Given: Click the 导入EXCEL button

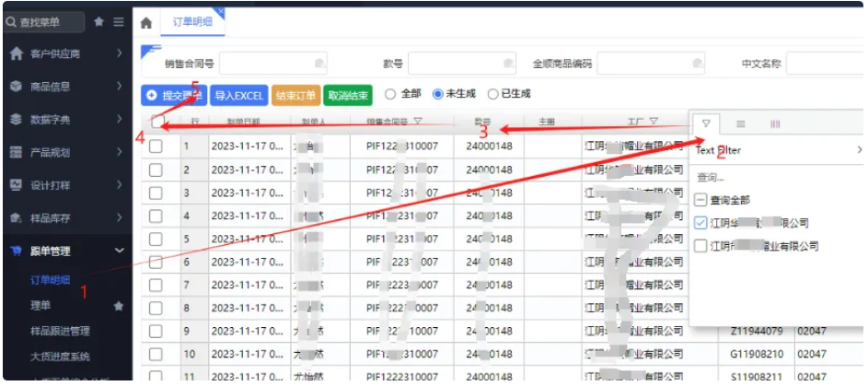Looking at the screenshot, I should coord(238,95).
